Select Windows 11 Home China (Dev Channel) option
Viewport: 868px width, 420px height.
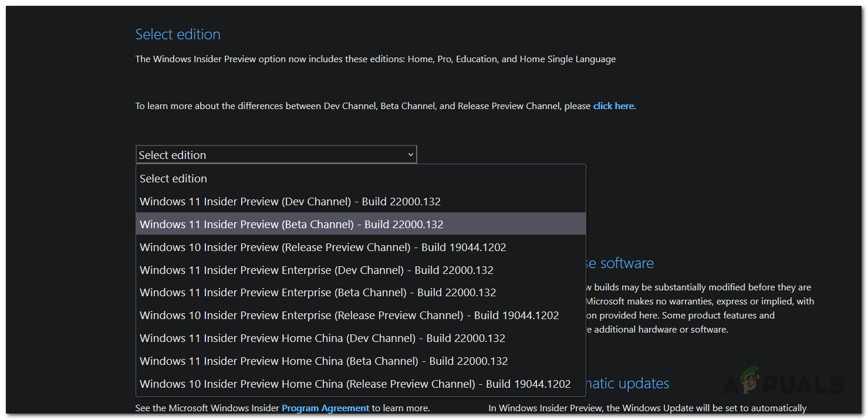point(322,338)
